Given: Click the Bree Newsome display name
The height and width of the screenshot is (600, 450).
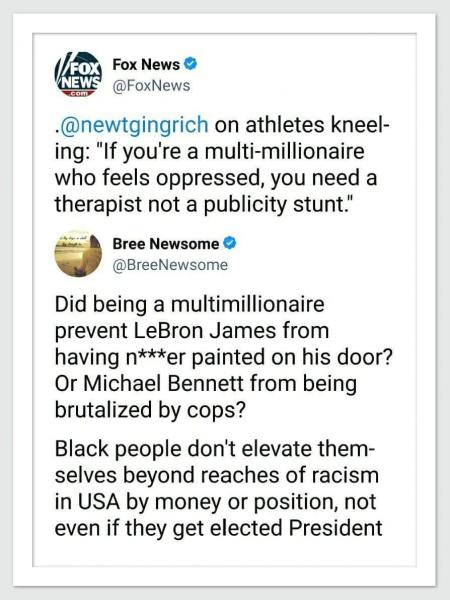Looking at the screenshot, I should point(166,244).
